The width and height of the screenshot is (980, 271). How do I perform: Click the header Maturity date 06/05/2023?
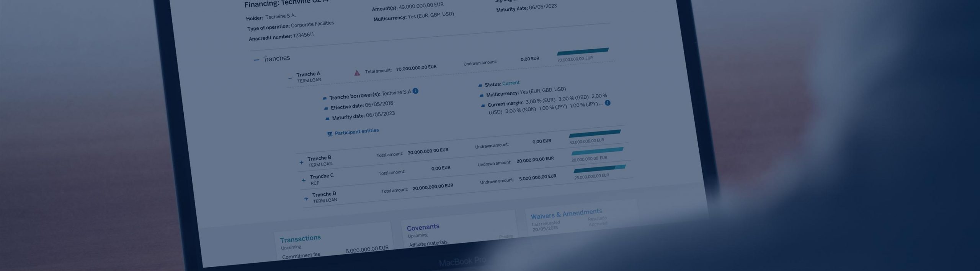click(543, 7)
